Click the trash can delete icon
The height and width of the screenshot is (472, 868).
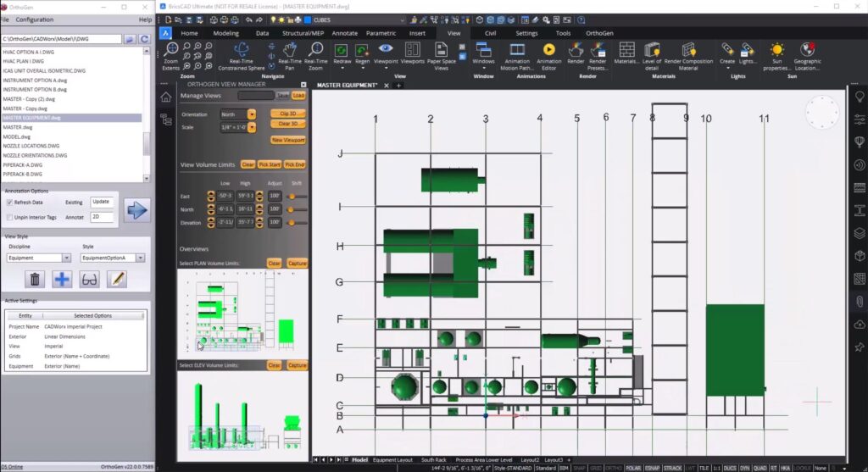tap(35, 279)
